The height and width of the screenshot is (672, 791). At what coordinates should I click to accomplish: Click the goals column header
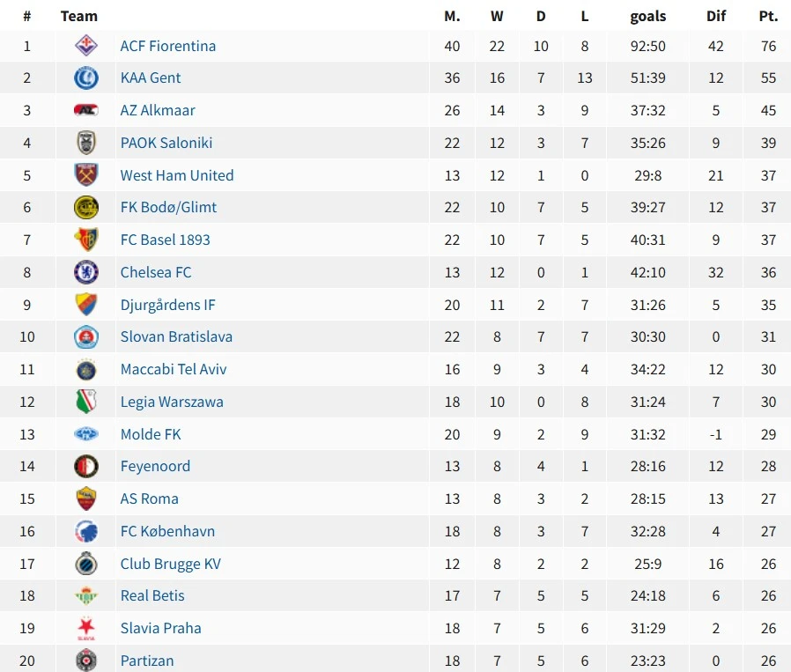click(648, 16)
